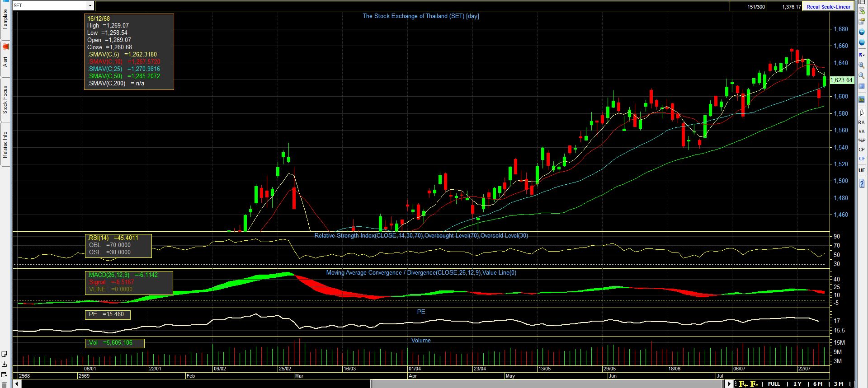Viewport: 868px width, 388px height.
Task: Open the Alert side tab
Action: click(x=5, y=61)
